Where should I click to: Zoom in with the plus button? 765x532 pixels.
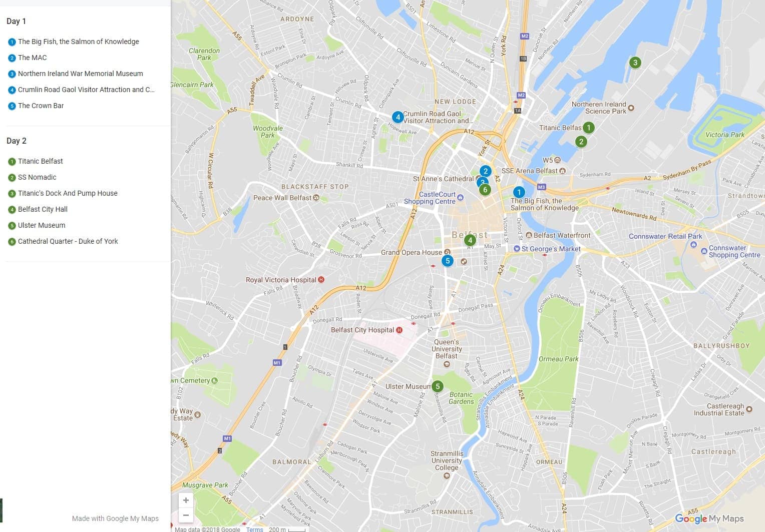pos(186,500)
